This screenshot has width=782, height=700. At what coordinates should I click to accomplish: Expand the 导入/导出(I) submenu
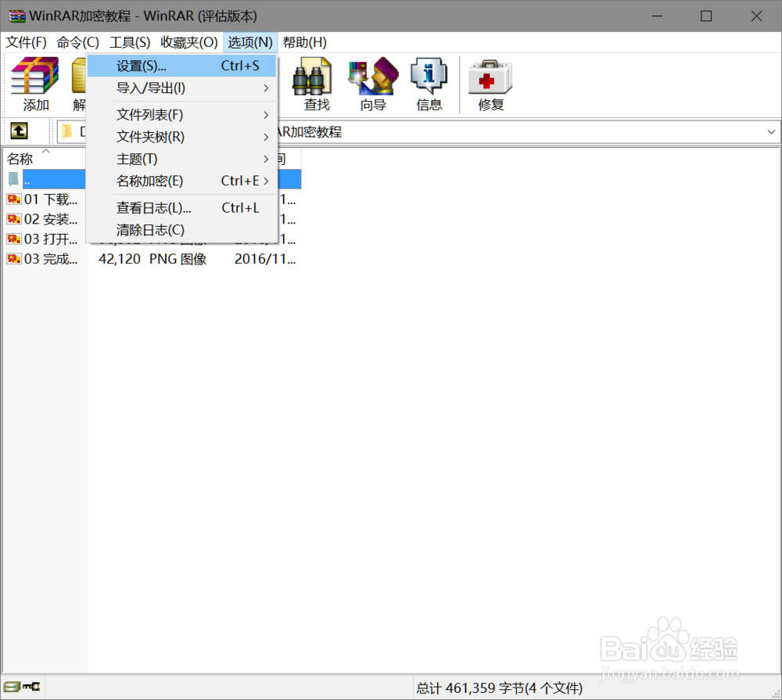coord(181,88)
